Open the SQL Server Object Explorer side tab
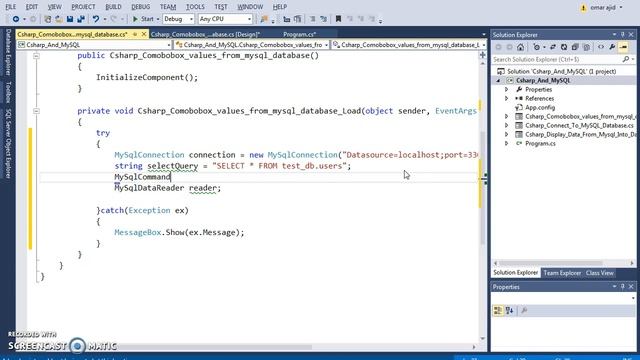The height and width of the screenshot is (360, 640). (x=8, y=143)
